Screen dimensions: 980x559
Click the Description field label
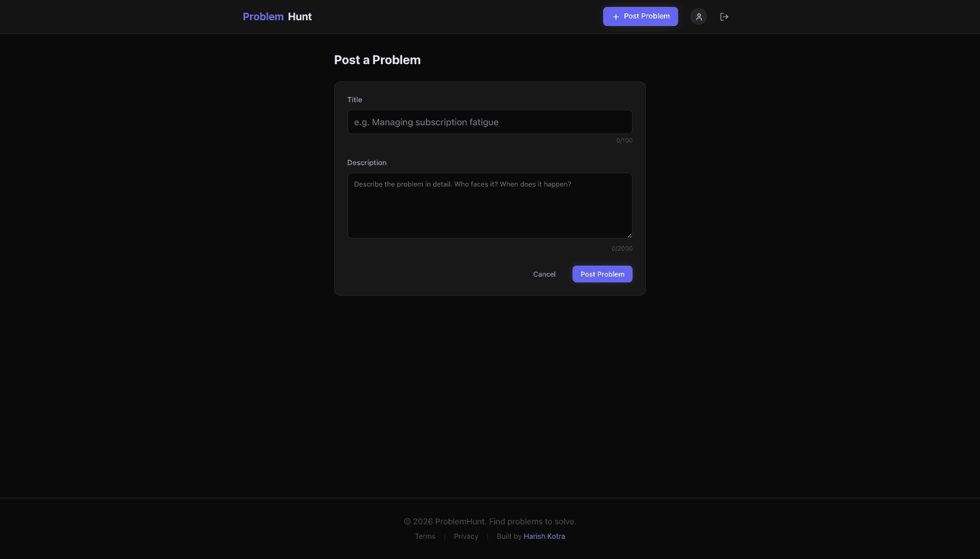pos(366,162)
